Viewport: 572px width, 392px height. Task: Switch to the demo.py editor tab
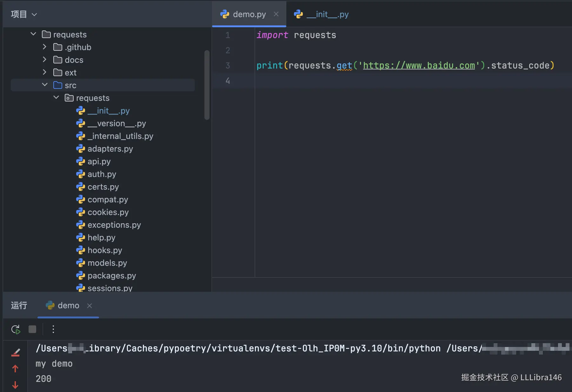pyautogui.click(x=249, y=14)
